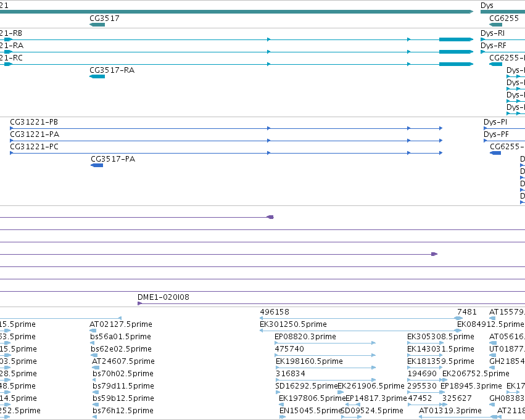
Task: Click the 194690 feature label
Action: click(422, 374)
